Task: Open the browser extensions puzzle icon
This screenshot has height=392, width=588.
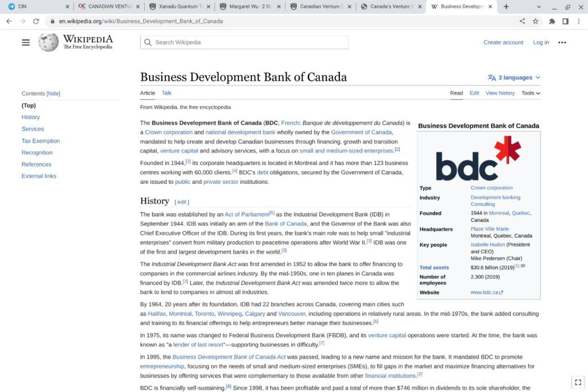Action: click(x=552, y=21)
